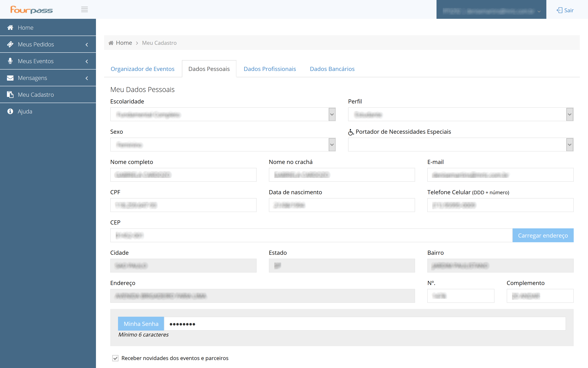Click the Fourpass logo

click(x=31, y=10)
